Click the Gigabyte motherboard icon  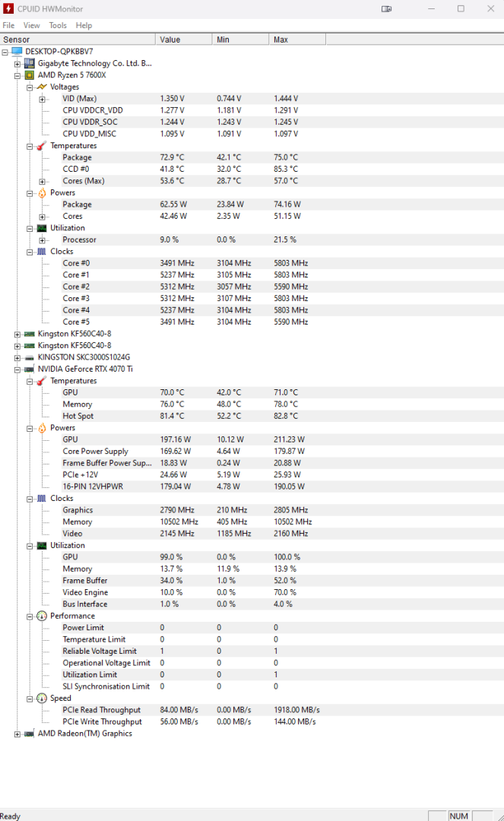point(29,63)
